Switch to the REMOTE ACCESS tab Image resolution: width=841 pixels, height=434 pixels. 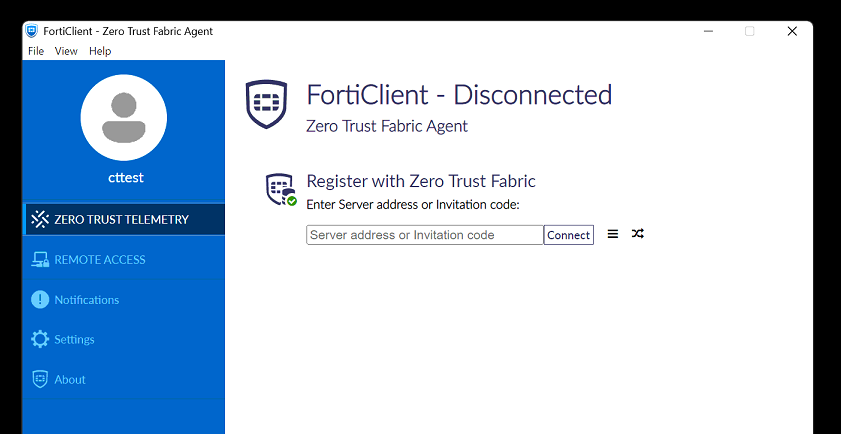point(100,260)
